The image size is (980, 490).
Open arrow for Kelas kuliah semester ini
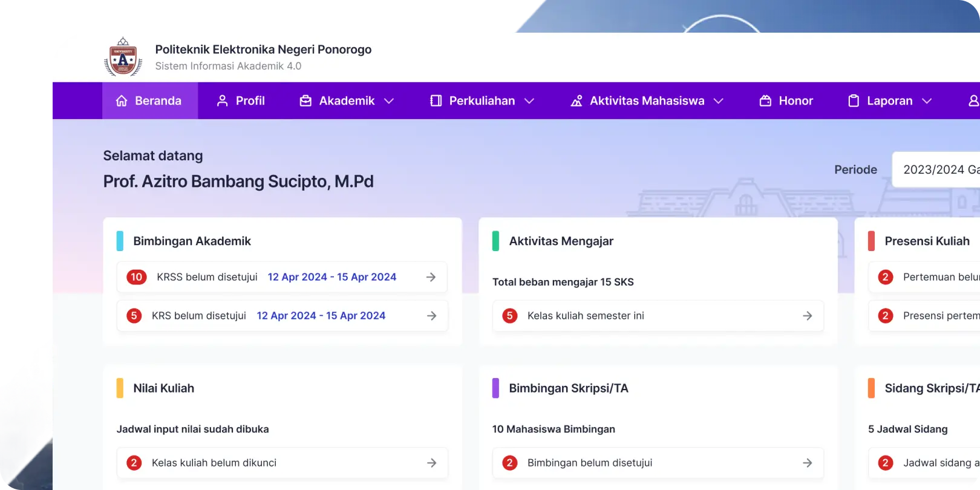808,316
